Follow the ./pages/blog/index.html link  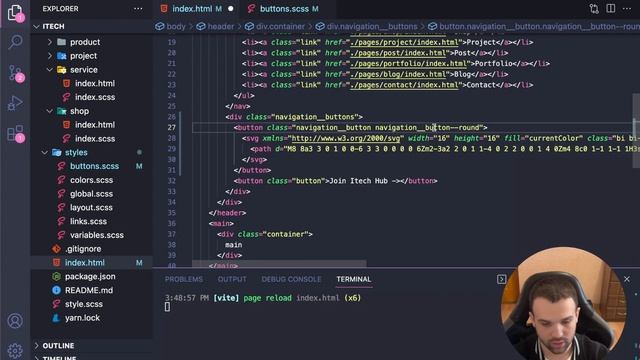coord(398,74)
